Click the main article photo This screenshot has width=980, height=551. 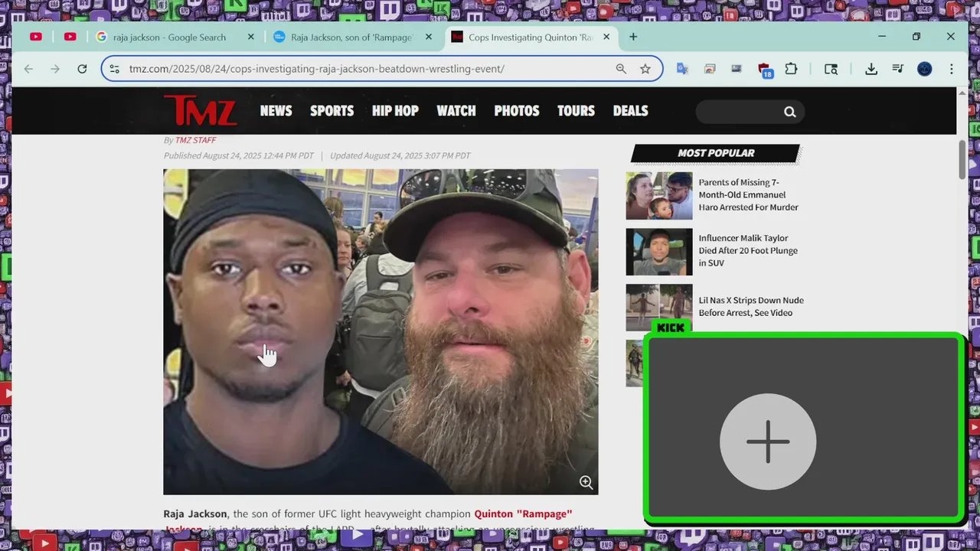click(381, 331)
